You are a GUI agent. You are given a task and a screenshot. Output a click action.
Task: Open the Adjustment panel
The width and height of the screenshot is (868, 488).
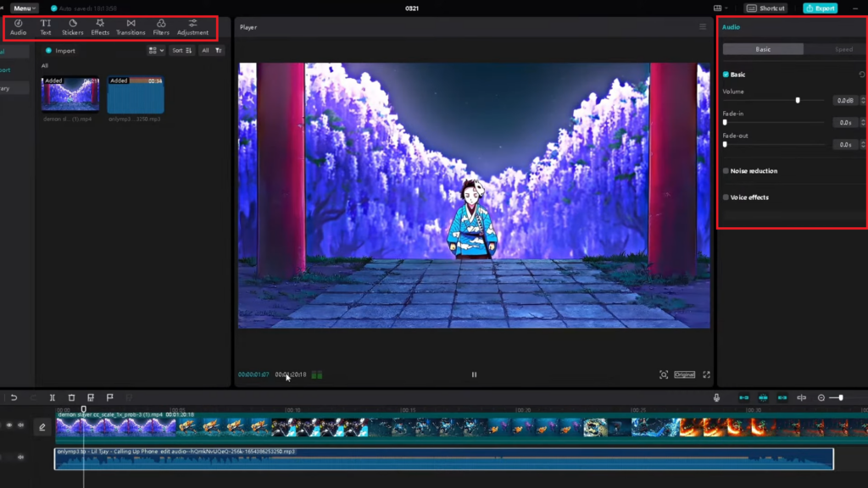193,27
